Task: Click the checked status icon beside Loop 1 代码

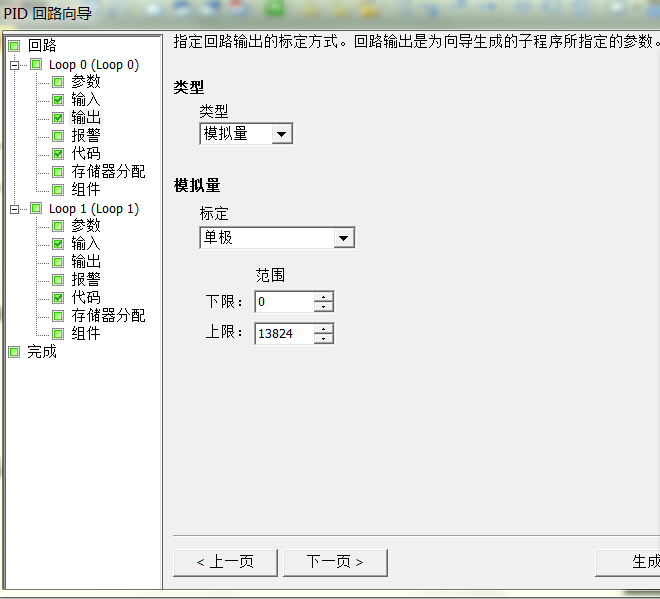Action: [58, 298]
